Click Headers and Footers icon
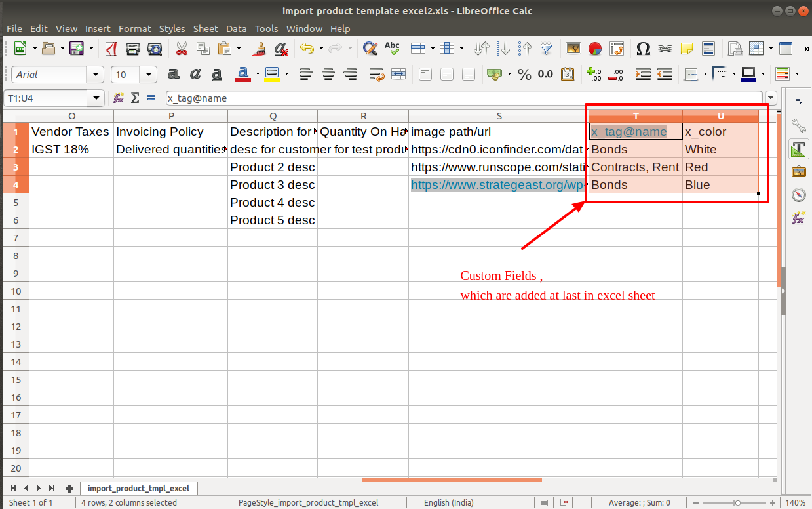Image resolution: width=812 pixels, height=509 pixels. click(708, 49)
